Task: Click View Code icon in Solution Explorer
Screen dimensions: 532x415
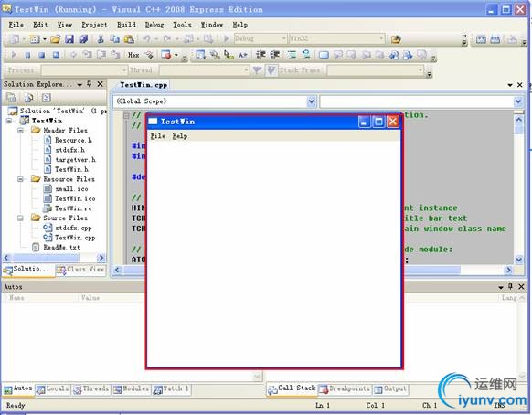Action: [46, 98]
